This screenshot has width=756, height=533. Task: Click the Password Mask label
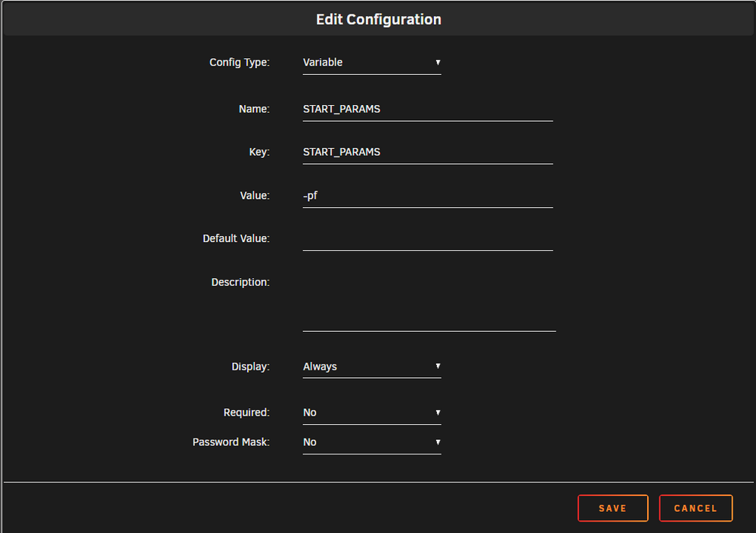click(x=231, y=442)
